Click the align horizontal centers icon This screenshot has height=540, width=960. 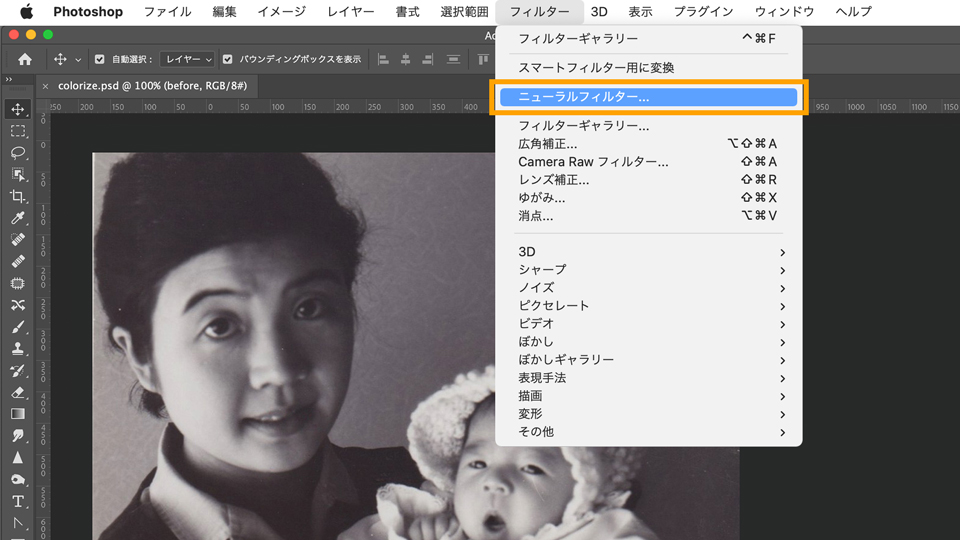coord(405,59)
